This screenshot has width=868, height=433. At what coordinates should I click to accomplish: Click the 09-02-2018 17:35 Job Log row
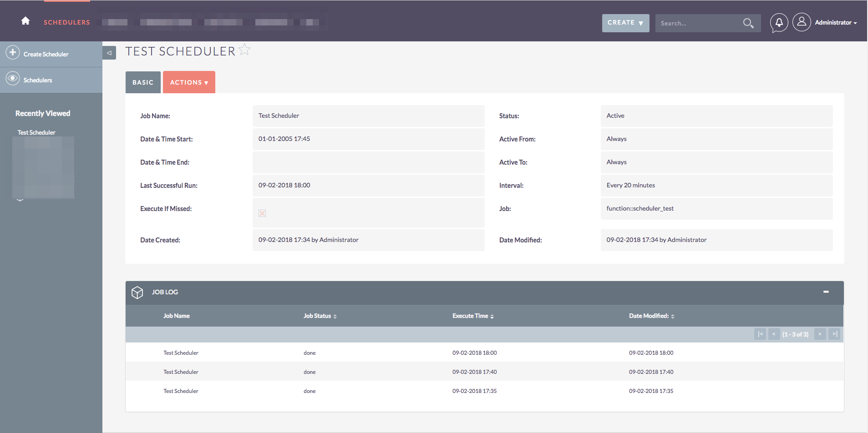pos(484,391)
